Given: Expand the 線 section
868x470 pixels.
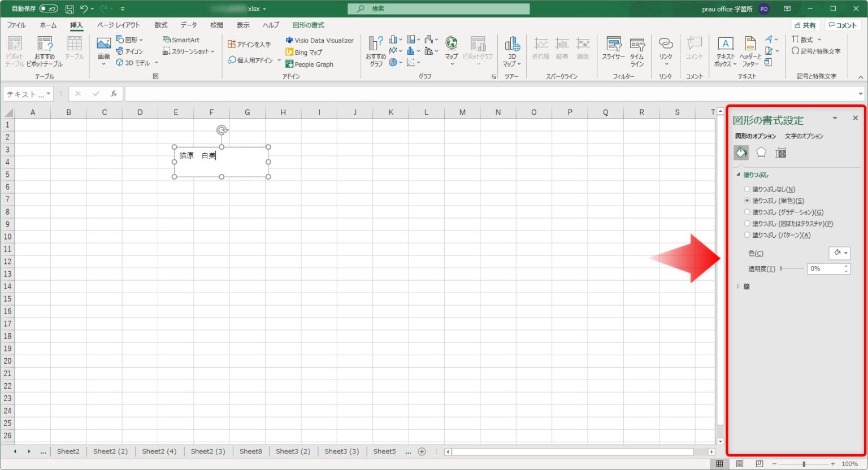Looking at the screenshot, I should click(x=738, y=286).
